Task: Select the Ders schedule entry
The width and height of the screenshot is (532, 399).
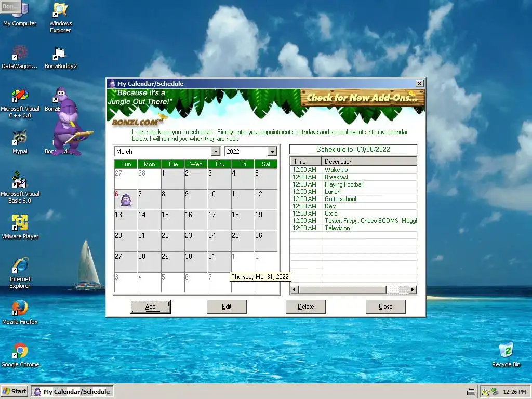Action: tap(354, 206)
